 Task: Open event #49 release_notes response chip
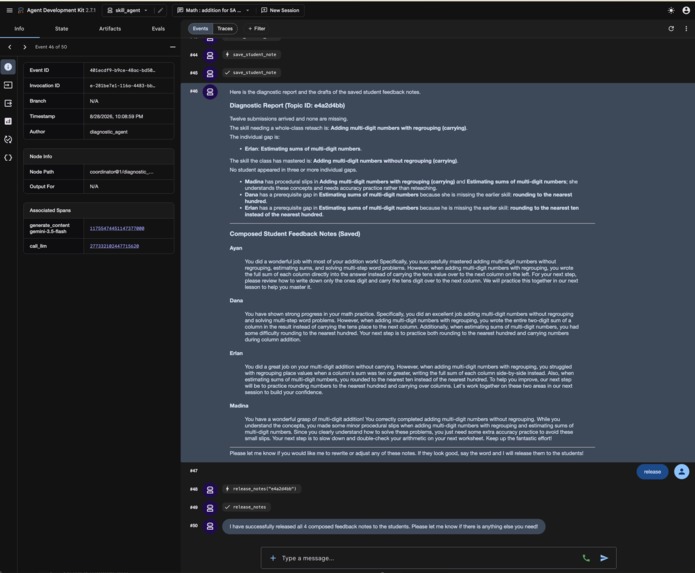click(x=247, y=507)
